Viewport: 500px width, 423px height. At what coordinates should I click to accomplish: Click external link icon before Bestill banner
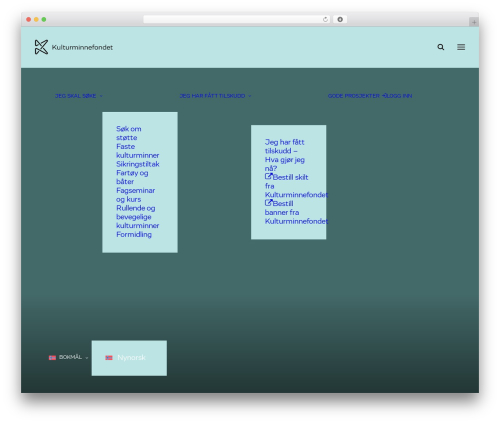tap(269, 203)
